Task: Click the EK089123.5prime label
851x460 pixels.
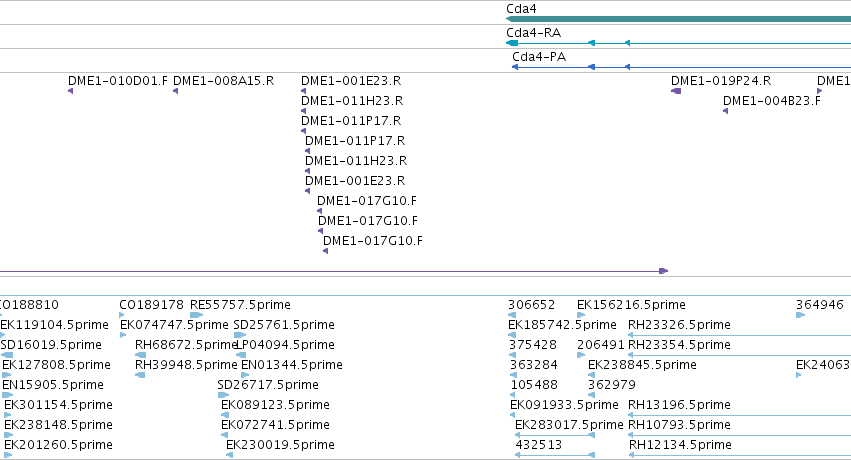Action: pyautogui.click(x=275, y=405)
